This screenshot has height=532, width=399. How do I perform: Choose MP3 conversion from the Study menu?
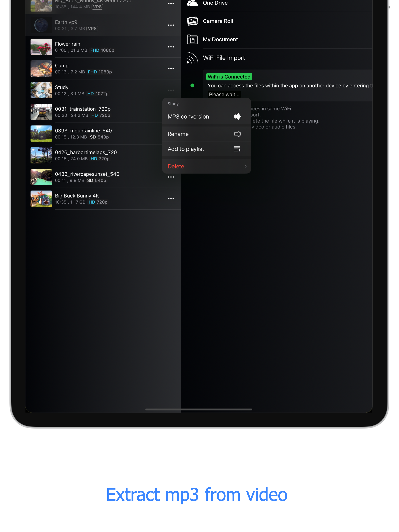pyautogui.click(x=207, y=117)
